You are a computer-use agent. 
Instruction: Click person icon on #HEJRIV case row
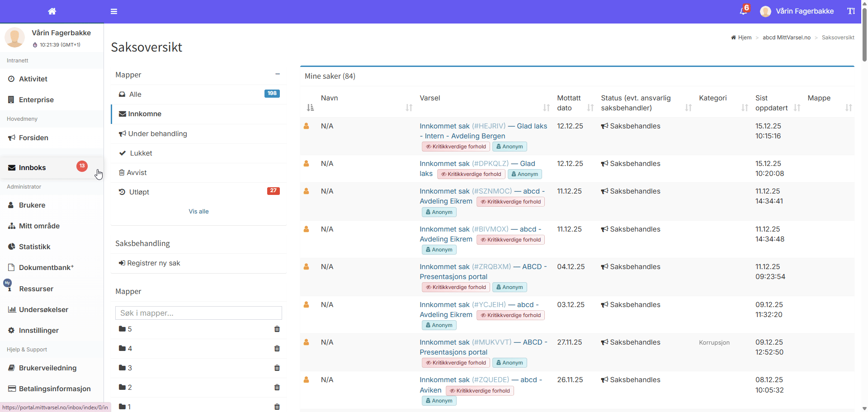tap(307, 126)
